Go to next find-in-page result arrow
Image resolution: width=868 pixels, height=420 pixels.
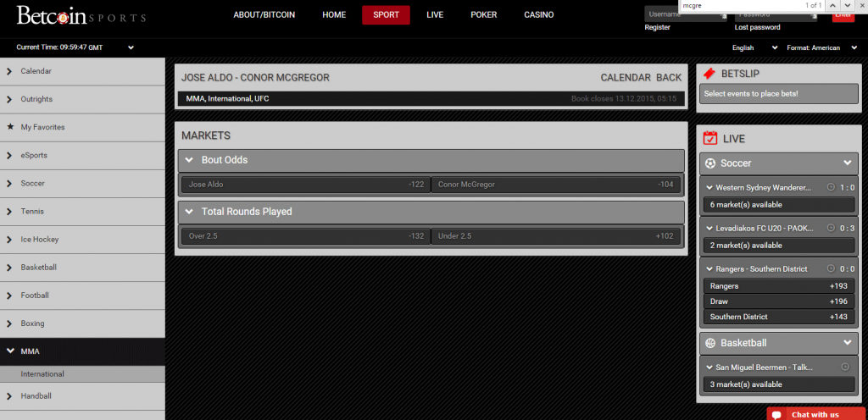pyautogui.click(x=847, y=6)
